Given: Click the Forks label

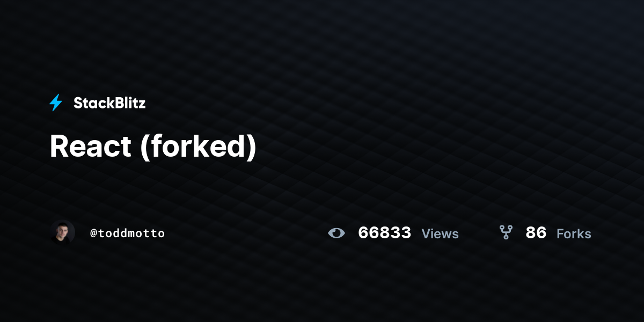Looking at the screenshot, I should 574,234.
